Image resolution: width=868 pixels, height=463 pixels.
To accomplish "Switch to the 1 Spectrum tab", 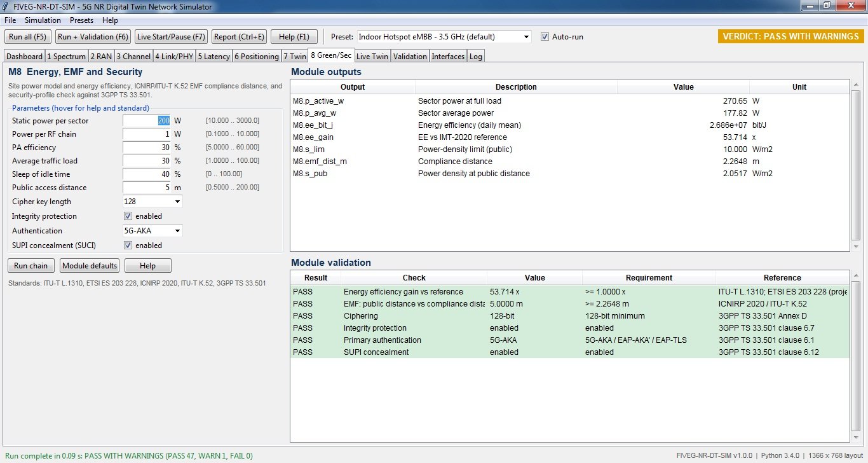I will 67,57.
